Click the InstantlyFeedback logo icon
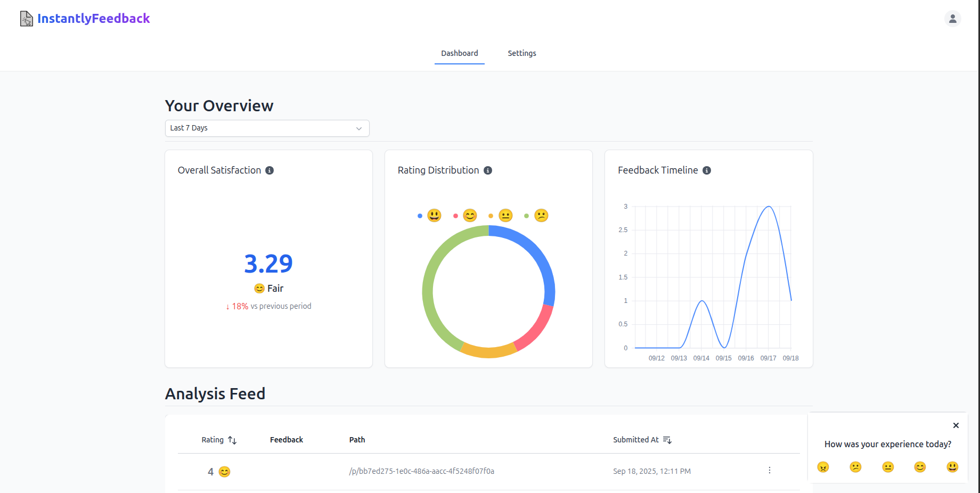Viewport: 980px width, 493px height. point(26,18)
